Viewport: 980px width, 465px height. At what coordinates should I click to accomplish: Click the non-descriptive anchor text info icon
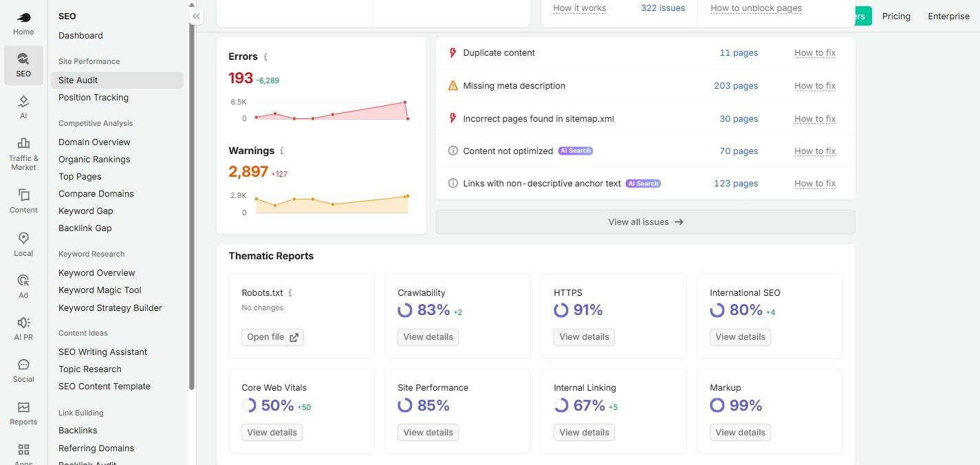[x=453, y=183]
